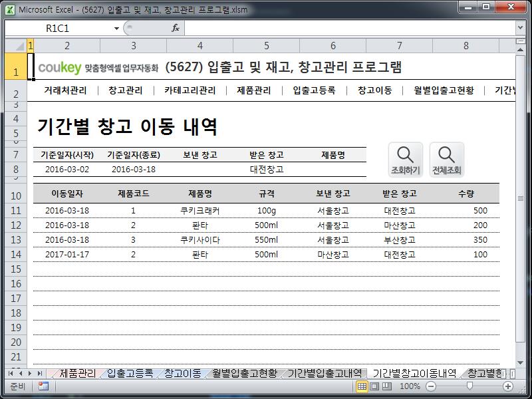Click 월별입출고현황 navigation link in header
This screenshot has height=399, width=532.
coord(444,90)
